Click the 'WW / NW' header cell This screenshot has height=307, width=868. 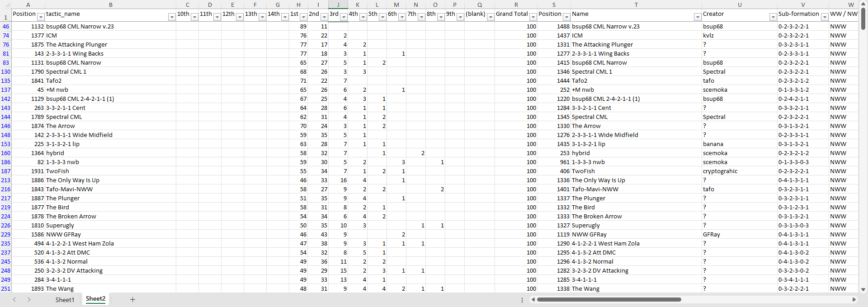coord(844,15)
